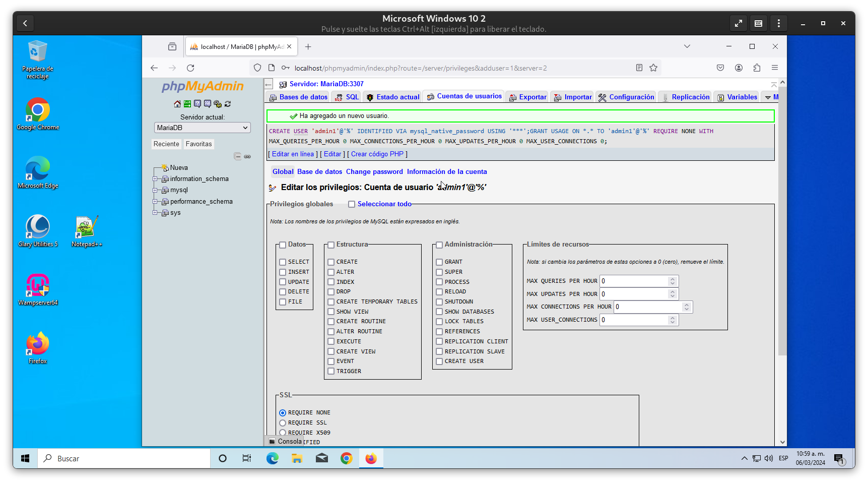Expand the information_schema tree node
Screen dimensions: 868x483
point(155,179)
